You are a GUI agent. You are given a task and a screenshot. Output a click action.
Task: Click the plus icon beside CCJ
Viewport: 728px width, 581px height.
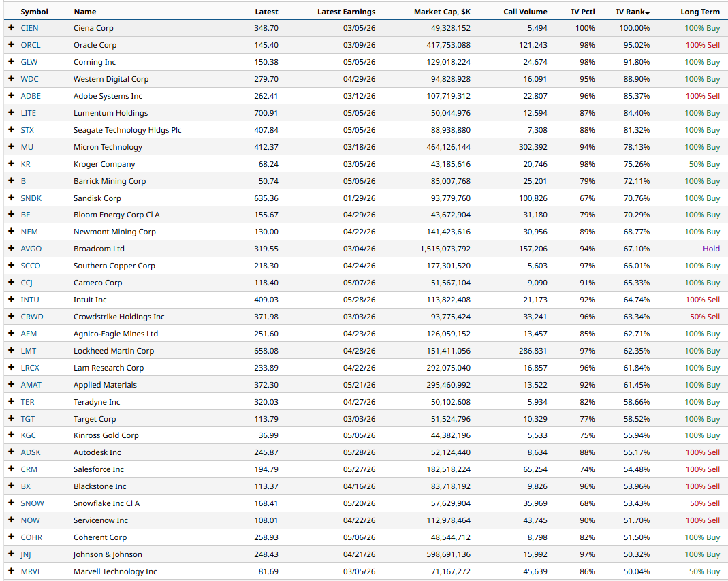[12, 283]
